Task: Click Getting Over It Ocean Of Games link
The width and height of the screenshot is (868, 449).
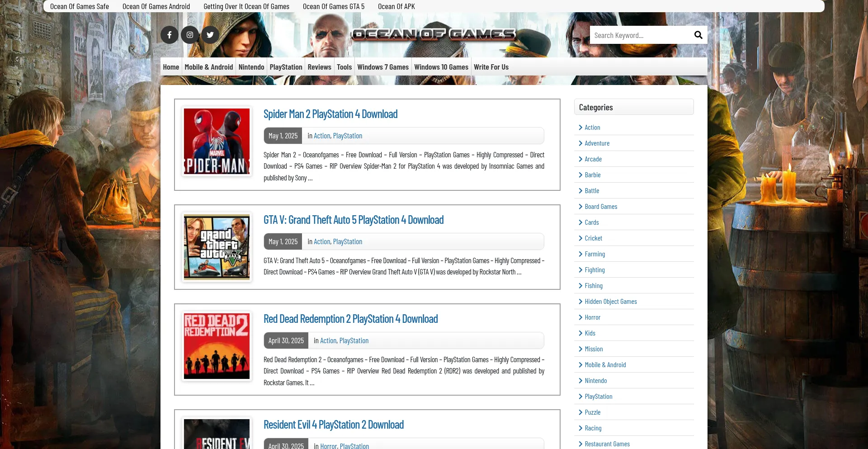Action: pos(246,6)
